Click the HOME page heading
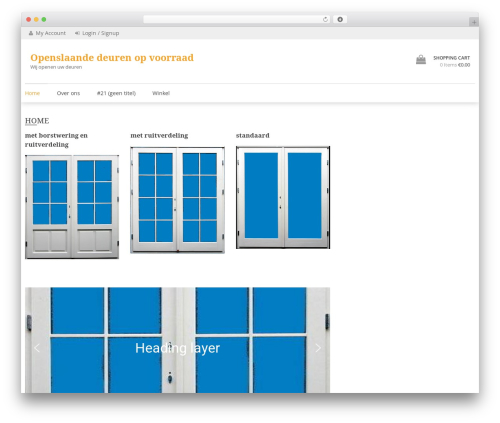The height and width of the screenshot is (423, 500). [x=37, y=121]
